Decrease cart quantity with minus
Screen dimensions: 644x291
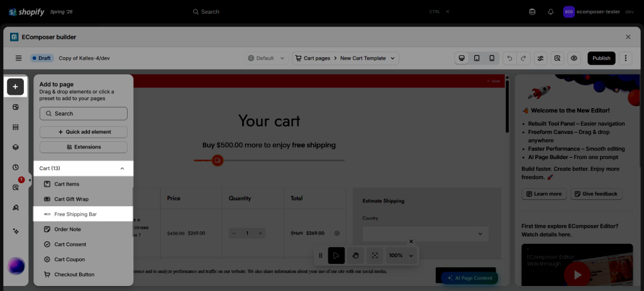coord(234,233)
